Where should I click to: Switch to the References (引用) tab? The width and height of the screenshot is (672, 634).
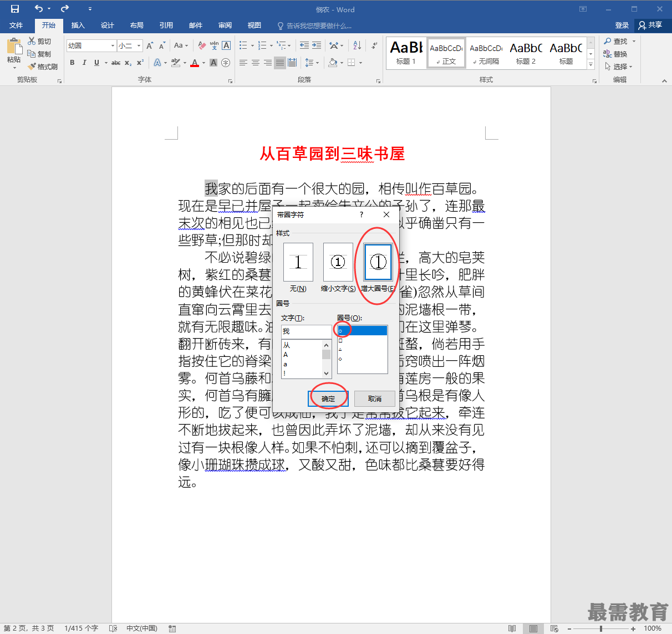coord(166,25)
